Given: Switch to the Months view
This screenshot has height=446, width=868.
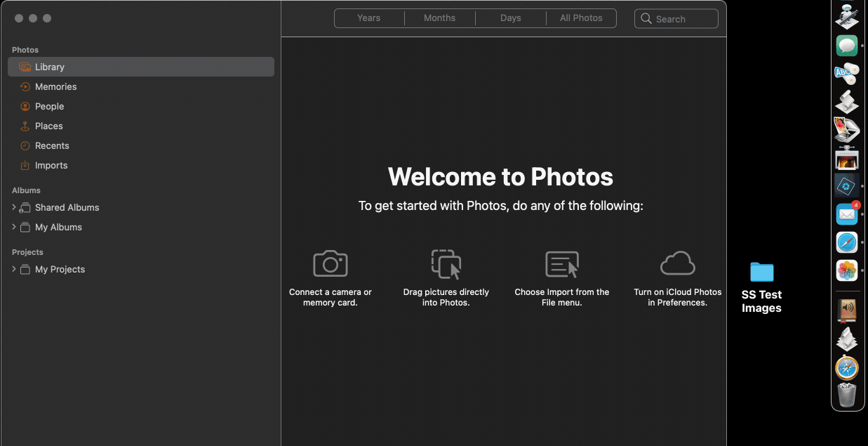Looking at the screenshot, I should click(x=440, y=18).
